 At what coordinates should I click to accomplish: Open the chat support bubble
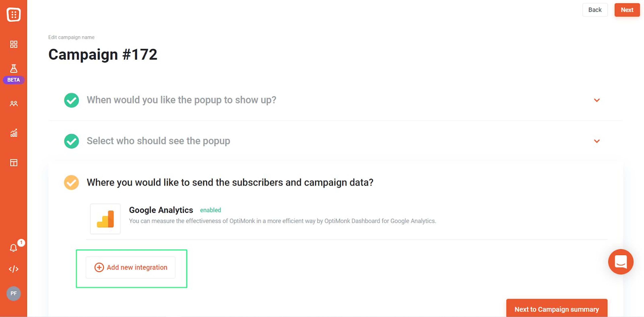(x=621, y=262)
